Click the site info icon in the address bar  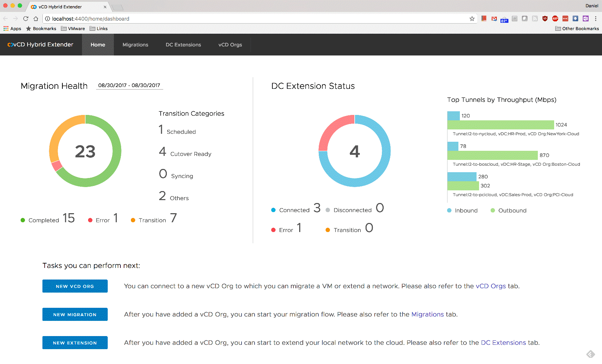47,18
